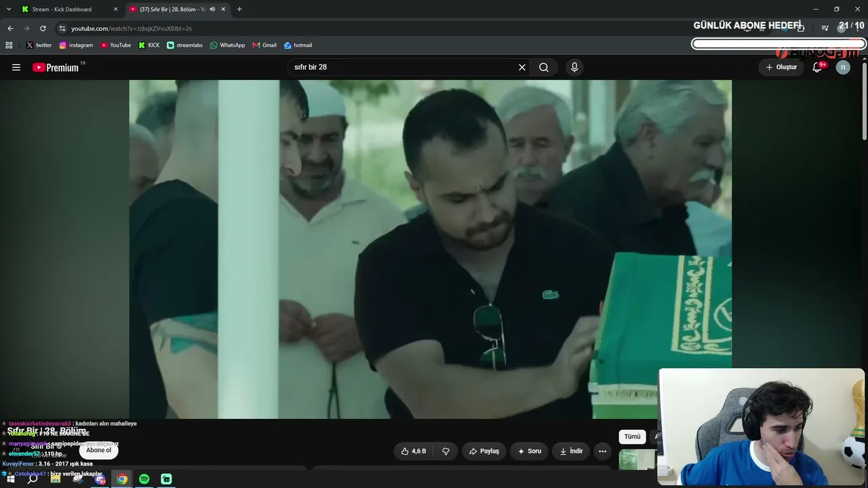View site information icon in address bar
868x488 pixels.
(x=62, y=28)
